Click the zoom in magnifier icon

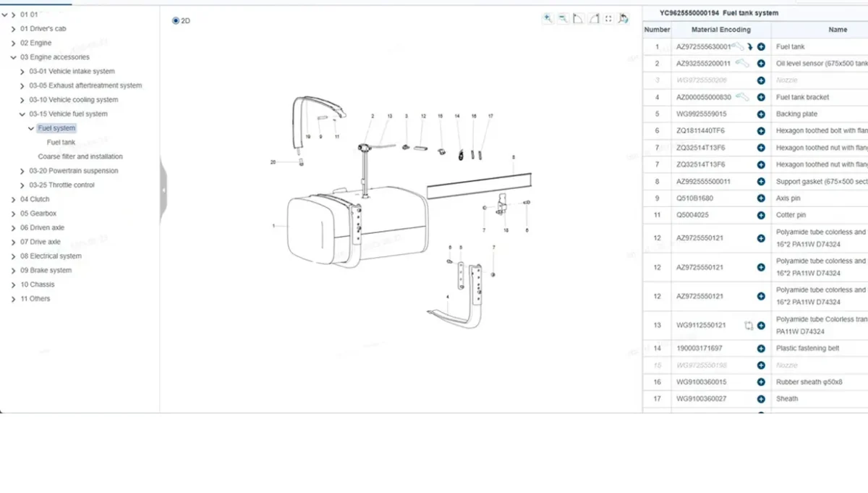548,19
